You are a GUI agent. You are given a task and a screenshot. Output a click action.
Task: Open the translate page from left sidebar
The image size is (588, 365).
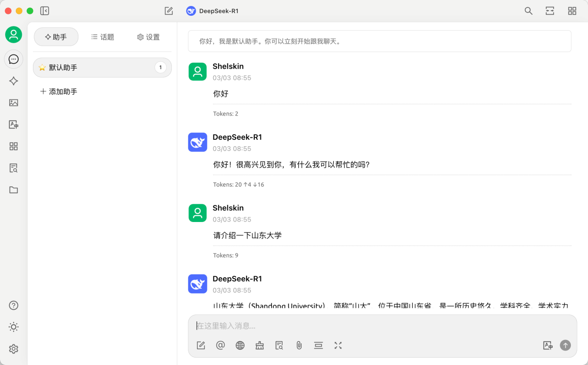tap(13, 124)
